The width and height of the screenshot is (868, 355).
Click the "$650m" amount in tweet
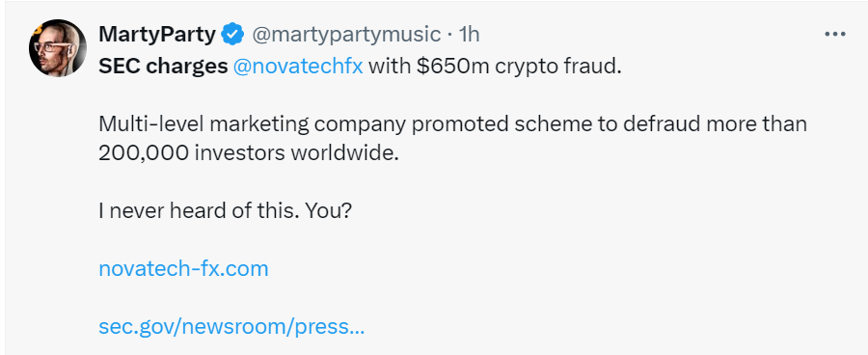[x=453, y=66]
